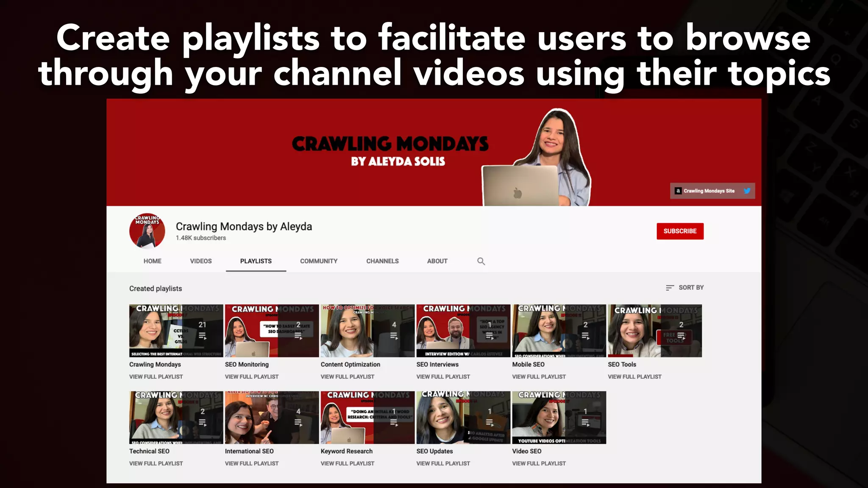Open the Technical SEO playlist thumbnail
Viewport: 868px width, 488px height.
pyautogui.click(x=176, y=417)
